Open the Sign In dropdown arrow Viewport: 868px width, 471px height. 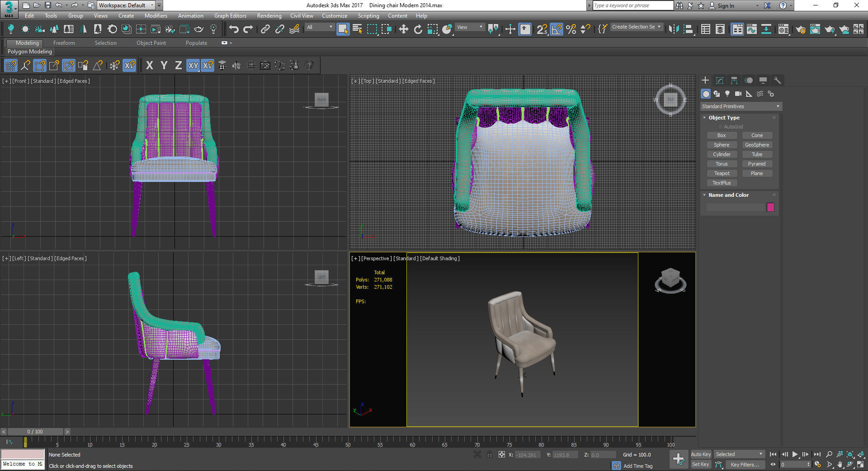pyautogui.click(x=758, y=6)
